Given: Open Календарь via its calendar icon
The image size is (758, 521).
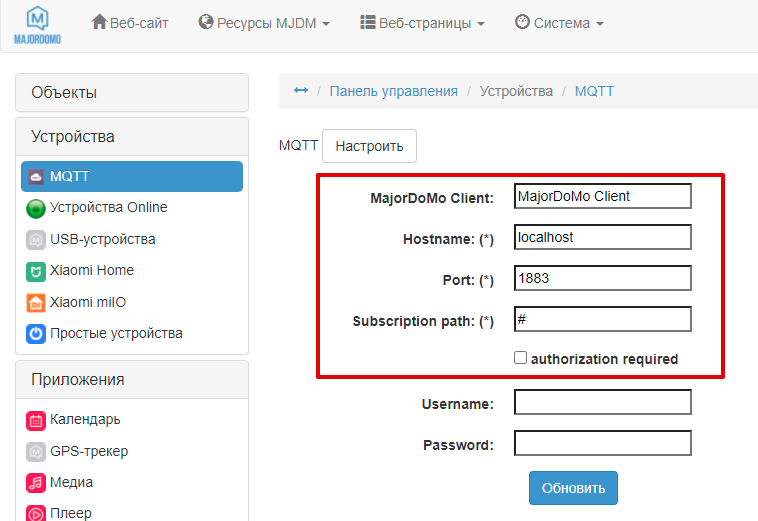Looking at the screenshot, I should [x=36, y=420].
